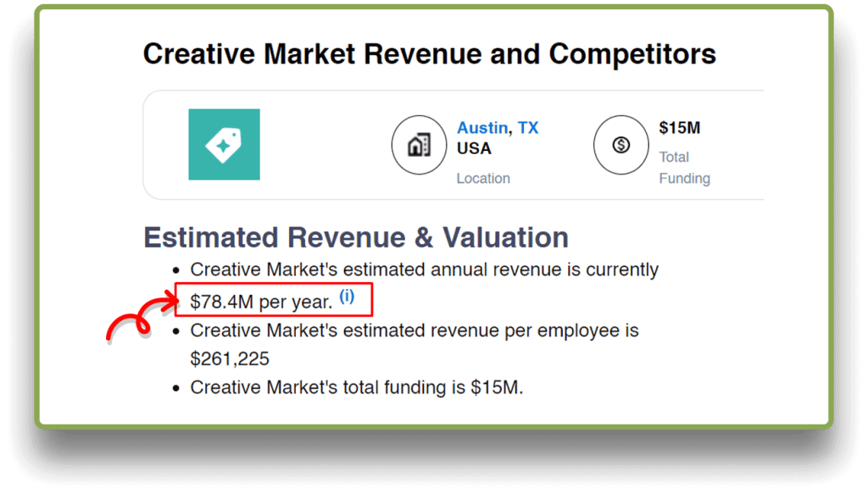Click the last bullet point marker
The image size is (868, 494).
click(175, 388)
